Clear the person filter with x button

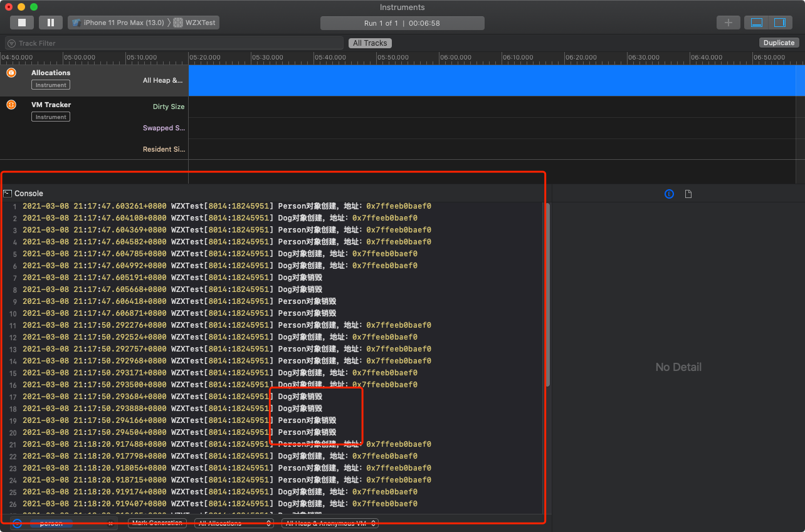pos(111,523)
